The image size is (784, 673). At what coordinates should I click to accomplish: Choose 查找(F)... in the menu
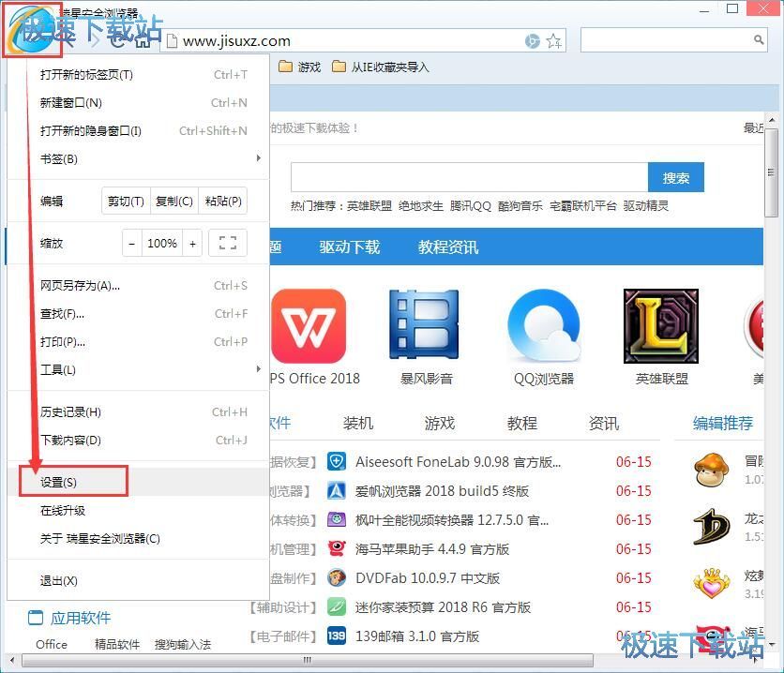point(138,314)
